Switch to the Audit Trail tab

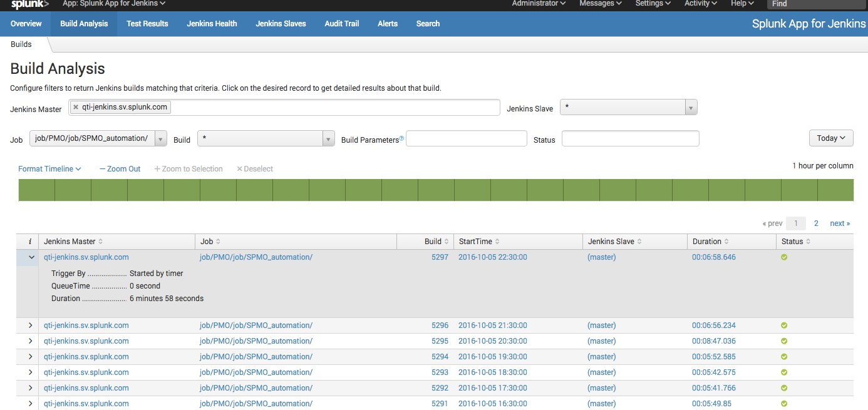click(342, 24)
